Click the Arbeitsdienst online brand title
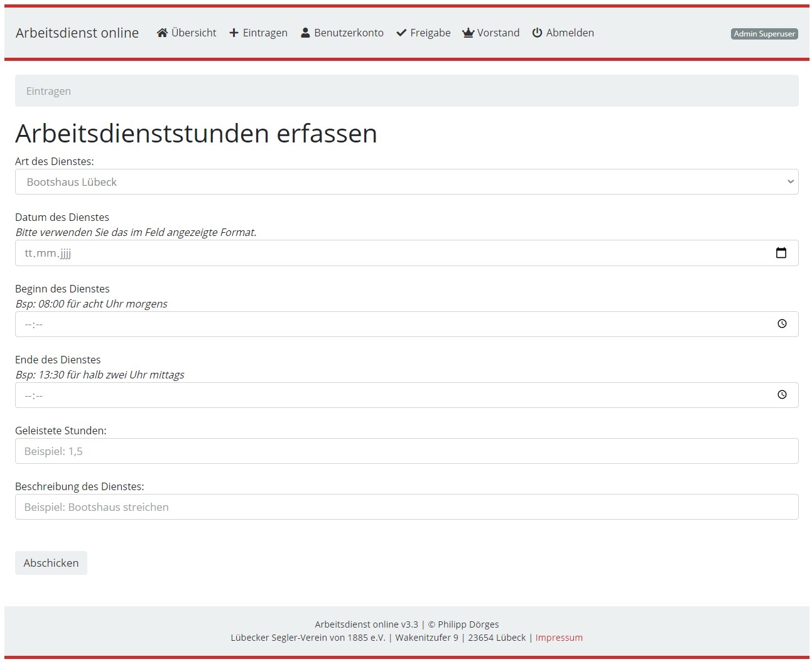This screenshot has height=664, width=812. pyautogui.click(x=77, y=33)
